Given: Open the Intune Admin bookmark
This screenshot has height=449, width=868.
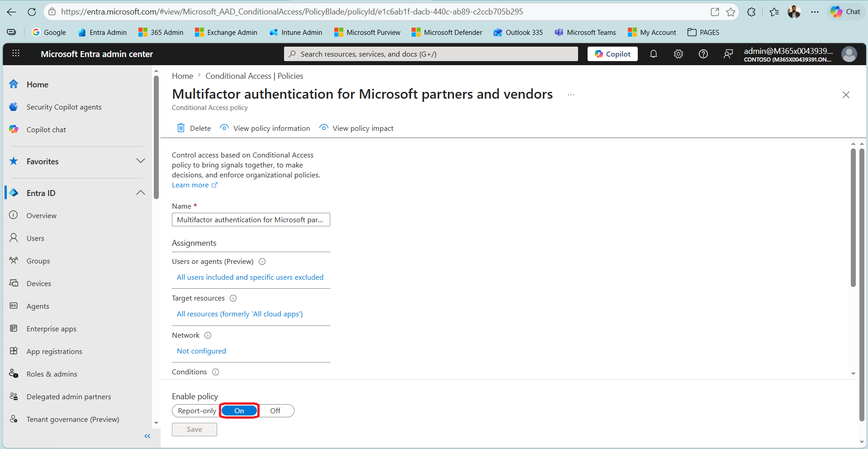Looking at the screenshot, I should coord(296,32).
